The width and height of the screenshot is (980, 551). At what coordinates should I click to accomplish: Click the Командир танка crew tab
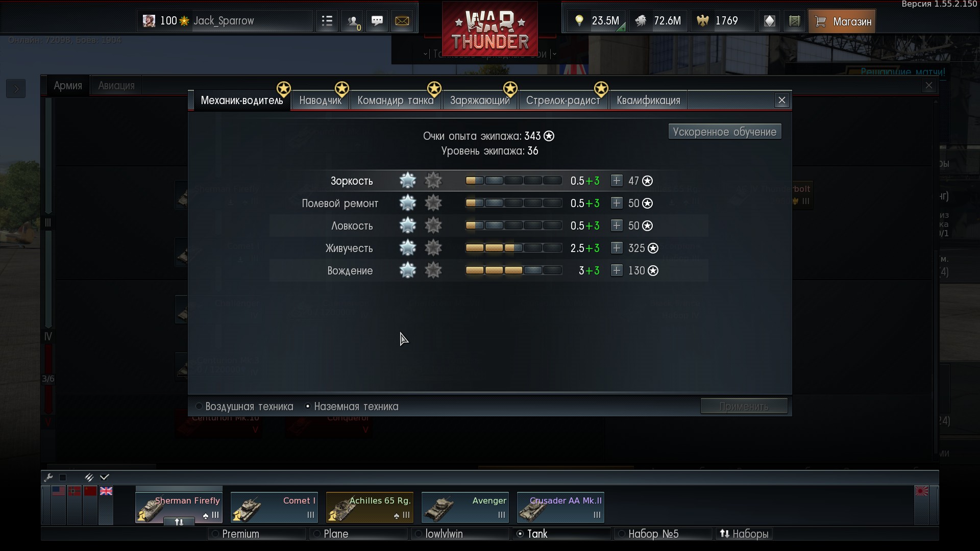[x=396, y=99]
